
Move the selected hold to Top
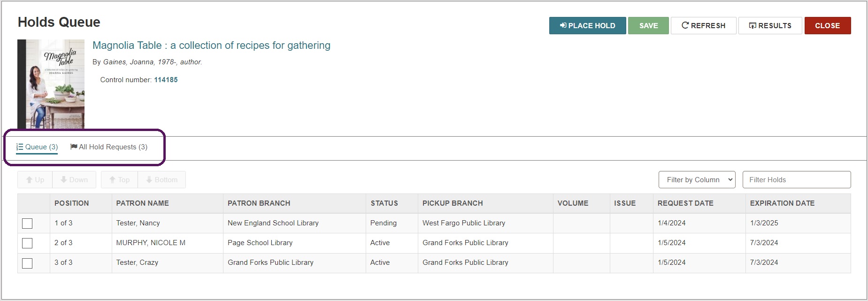[x=119, y=180]
